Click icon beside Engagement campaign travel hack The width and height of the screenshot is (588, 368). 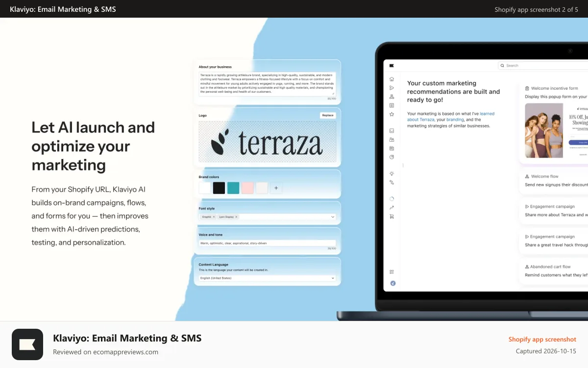click(x=527, y=237)
